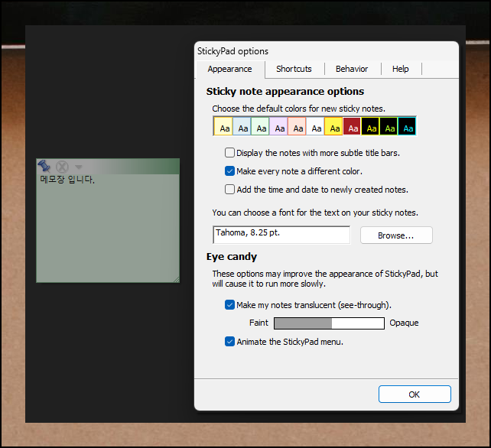Open the Behavior tab
491x448 pixels.
tap(352, 69)
